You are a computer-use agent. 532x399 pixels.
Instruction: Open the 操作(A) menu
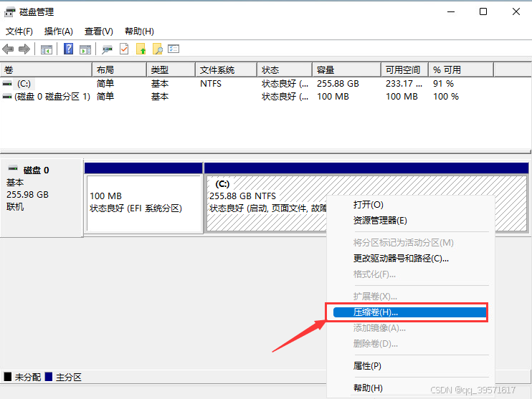point(58,32)
